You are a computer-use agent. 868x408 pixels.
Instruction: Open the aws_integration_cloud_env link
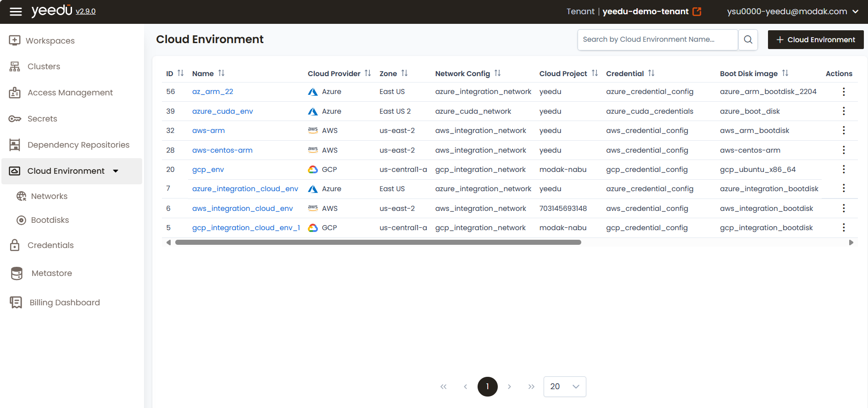coord(242,209)
